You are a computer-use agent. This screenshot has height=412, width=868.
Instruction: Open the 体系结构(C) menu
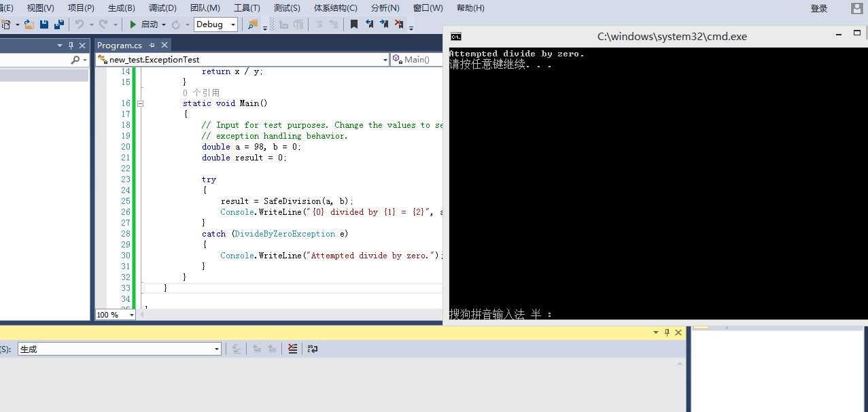pos(335,8)
